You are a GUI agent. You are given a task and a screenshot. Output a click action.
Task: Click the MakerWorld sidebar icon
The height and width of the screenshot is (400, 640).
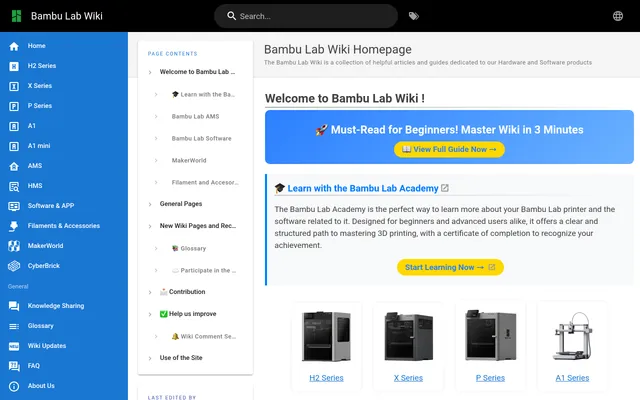pyautogui.click(x=14, y=246)
